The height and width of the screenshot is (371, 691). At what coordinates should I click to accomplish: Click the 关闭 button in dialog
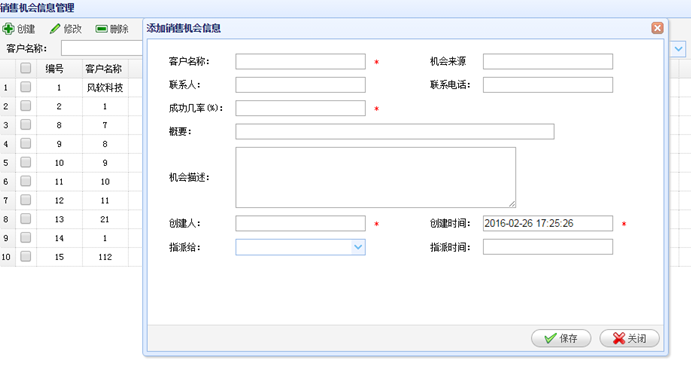[629, 338]
